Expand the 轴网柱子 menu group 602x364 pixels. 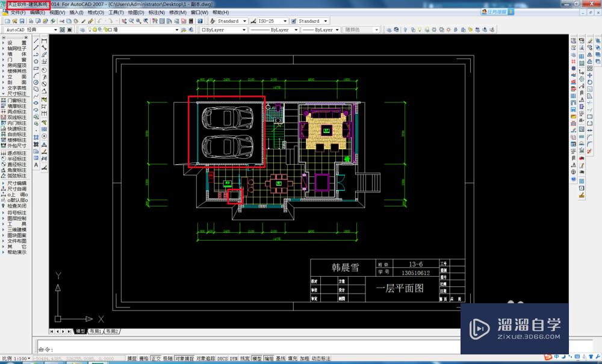(x=14, y=48)
